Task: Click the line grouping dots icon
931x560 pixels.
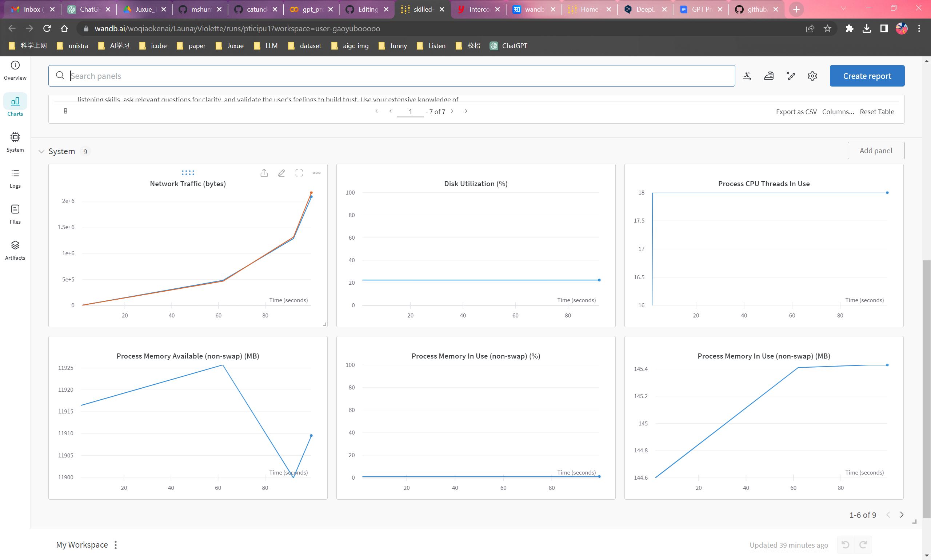Action: [x=791, y=76]
